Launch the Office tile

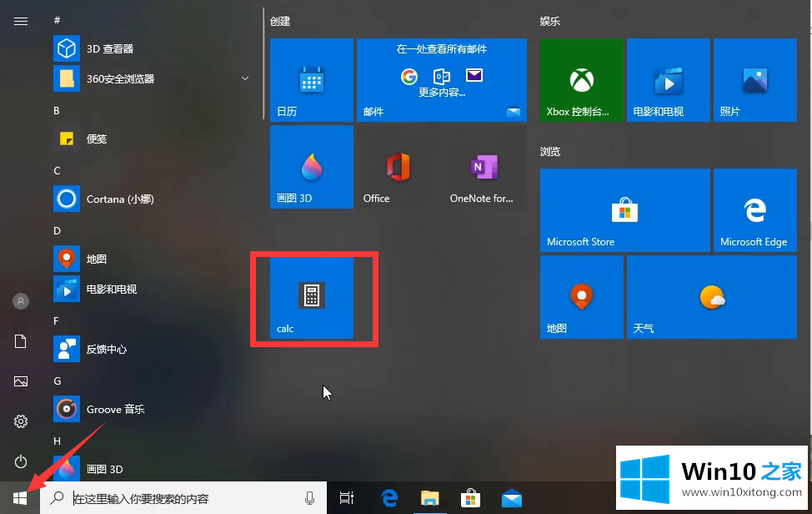tap(398, 167)
